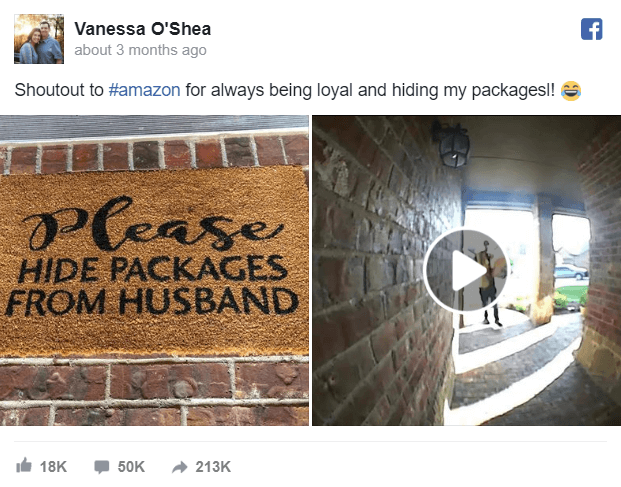Click the #amazon hashtag link
Image resolution: width=621 pixels, height=487 pixels.
[x=145, y=90]
